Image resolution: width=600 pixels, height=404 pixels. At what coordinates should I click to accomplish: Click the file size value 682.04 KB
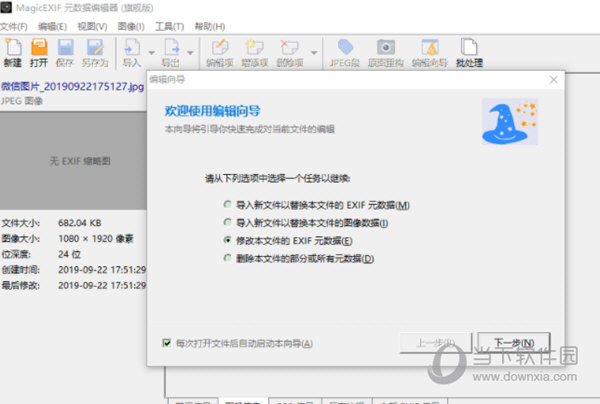click(x=80, y=223)
